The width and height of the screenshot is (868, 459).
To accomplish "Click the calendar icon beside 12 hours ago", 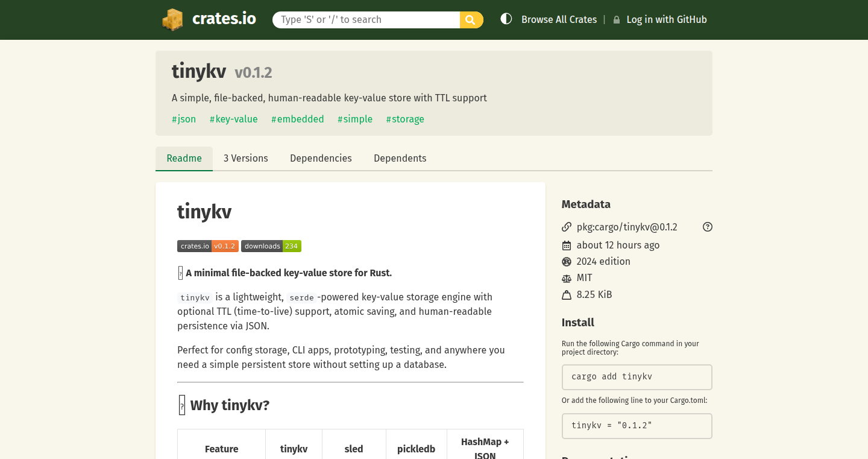I will click(567, 245).
